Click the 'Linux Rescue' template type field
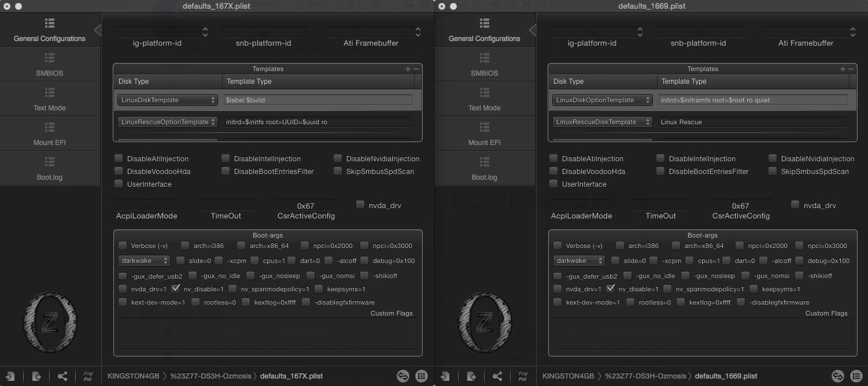This screenshot has width=868, height=386. point(753,122)
